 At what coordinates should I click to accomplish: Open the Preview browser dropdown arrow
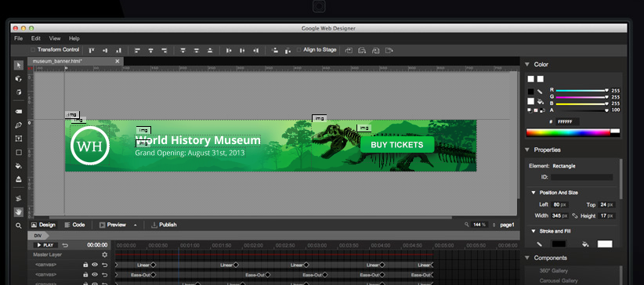tap(135, 225)
